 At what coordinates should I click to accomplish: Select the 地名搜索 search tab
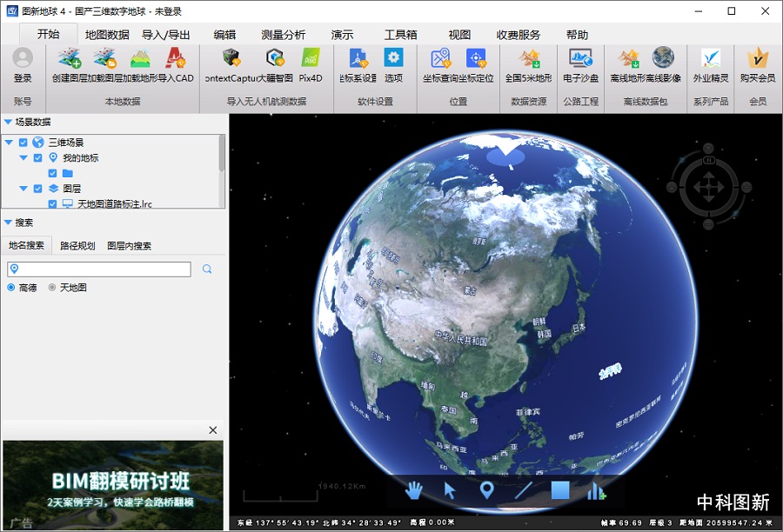pyautogui.click(x=26, y=245)
